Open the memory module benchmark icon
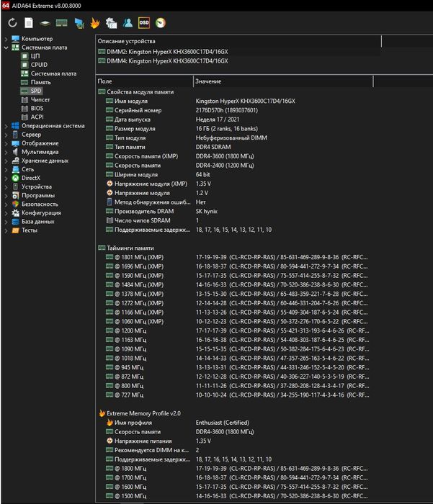This screenshot has width=433, height=504. [61, 23]
